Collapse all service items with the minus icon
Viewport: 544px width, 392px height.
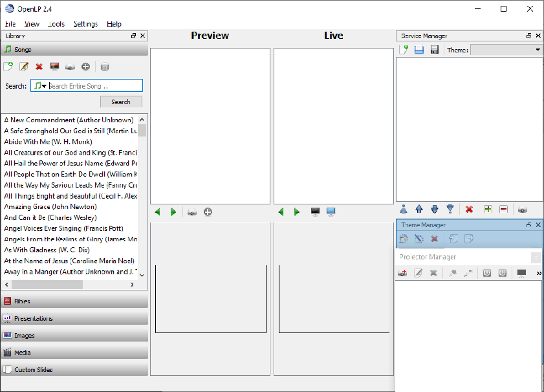pos(503,209)
